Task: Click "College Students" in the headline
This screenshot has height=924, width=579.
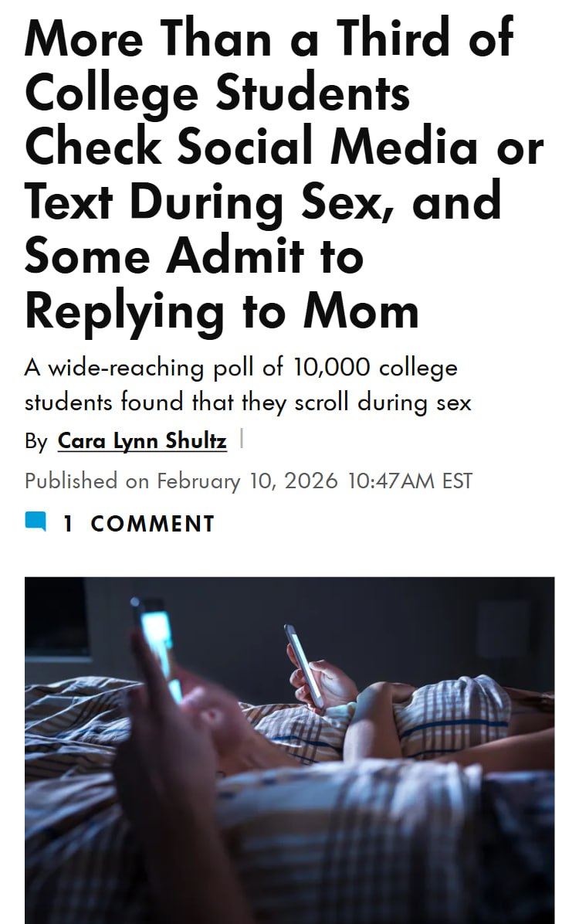Action: point(217,92)
